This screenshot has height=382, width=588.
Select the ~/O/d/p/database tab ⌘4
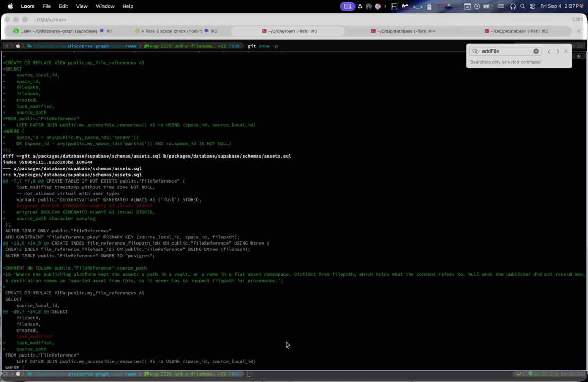tap(403, 31)
